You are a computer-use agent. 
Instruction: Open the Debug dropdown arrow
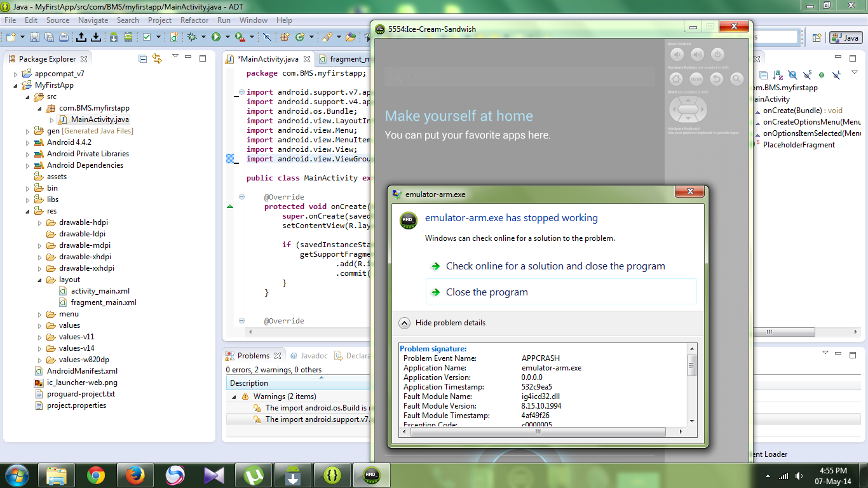pos(203,37)
